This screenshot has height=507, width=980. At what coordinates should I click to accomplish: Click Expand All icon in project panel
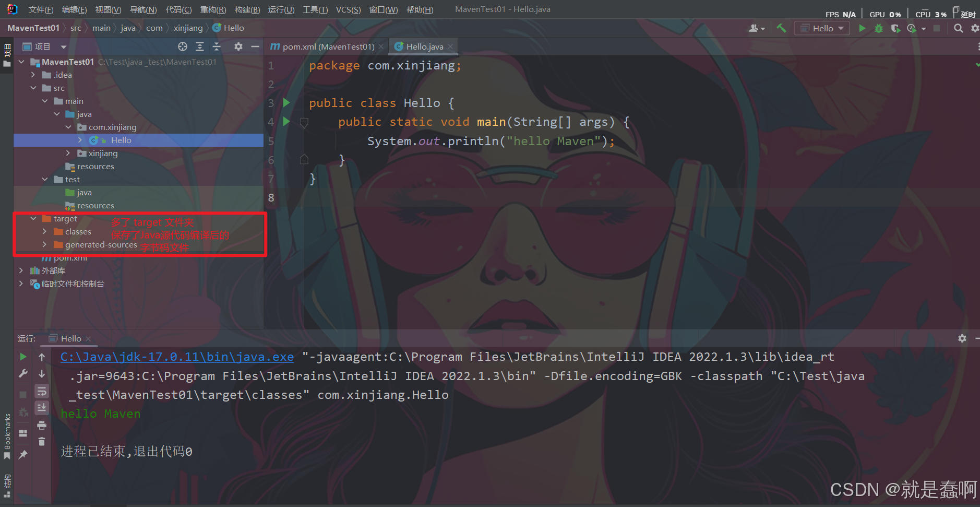(x=200, y=46)
